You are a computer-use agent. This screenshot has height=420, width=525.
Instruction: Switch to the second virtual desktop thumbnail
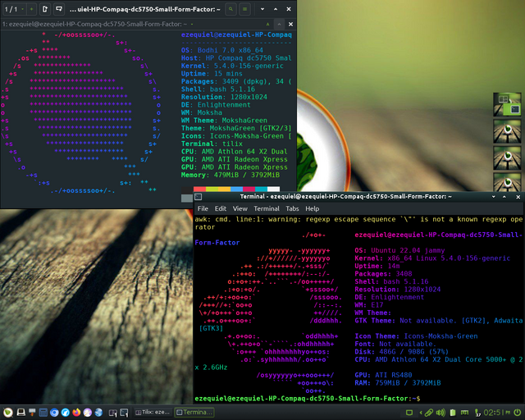coord(507,131)
